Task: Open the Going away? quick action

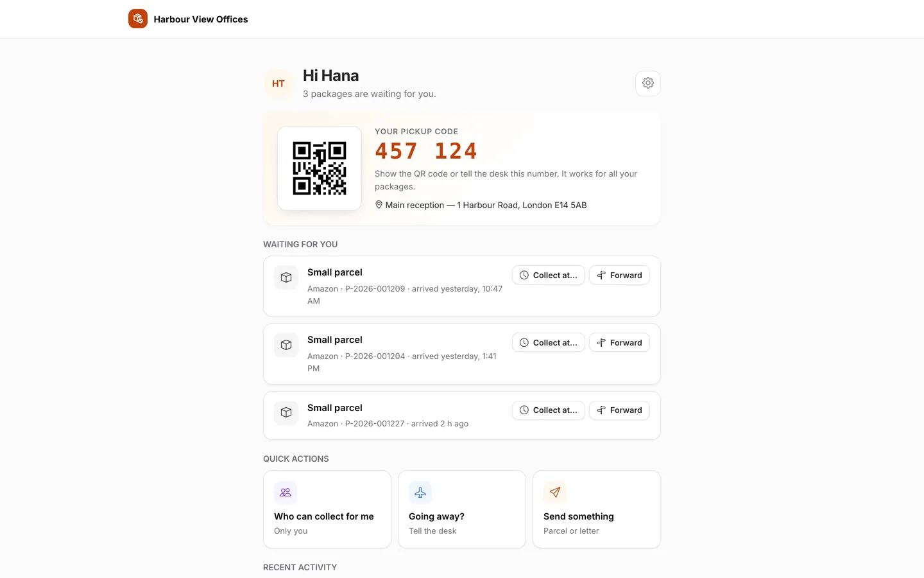Action: tap(462, 509)
